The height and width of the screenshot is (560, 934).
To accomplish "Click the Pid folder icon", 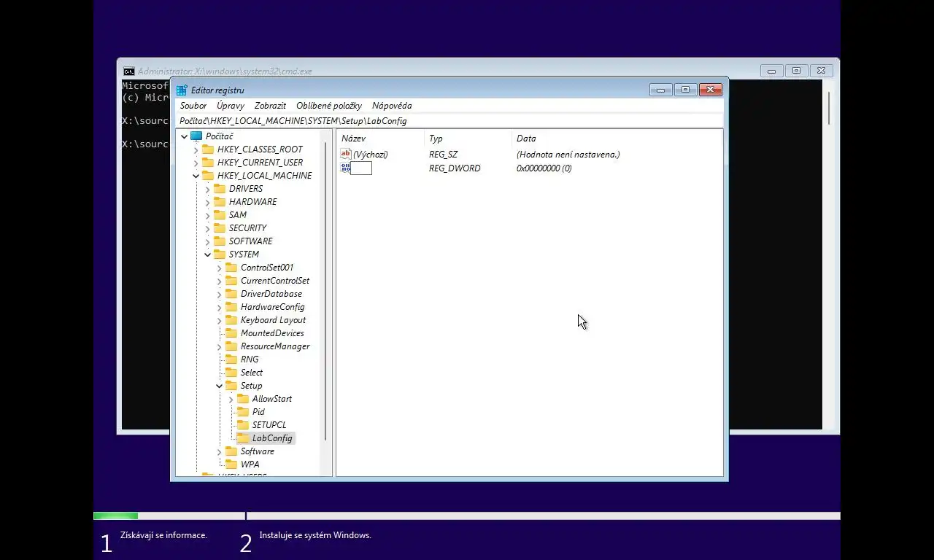I will (x=243, y=412).
